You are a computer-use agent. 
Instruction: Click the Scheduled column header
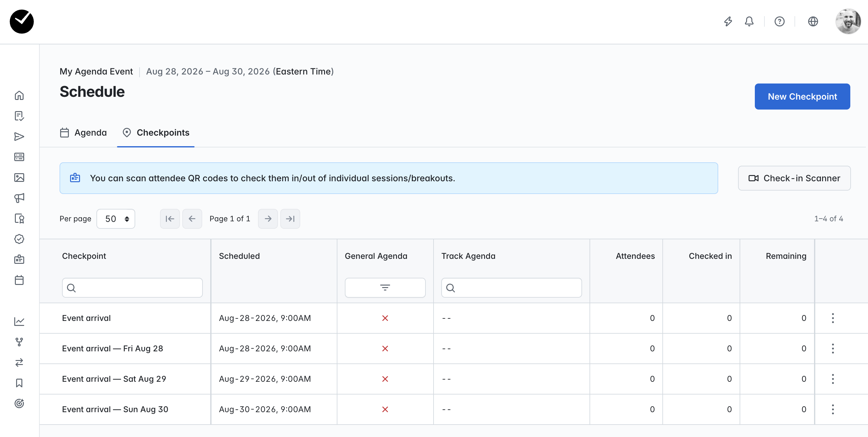pyautogui.click(x=239, y=256)
